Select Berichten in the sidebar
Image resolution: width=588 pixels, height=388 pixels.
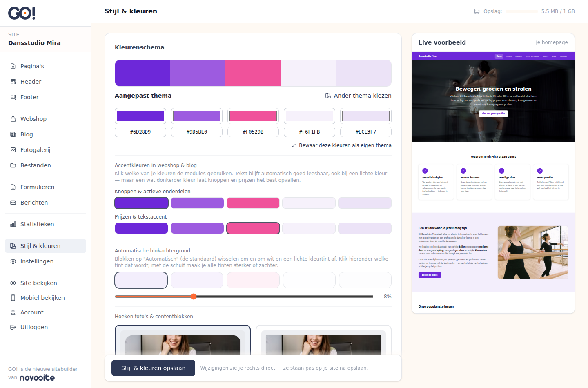point(45,203)
